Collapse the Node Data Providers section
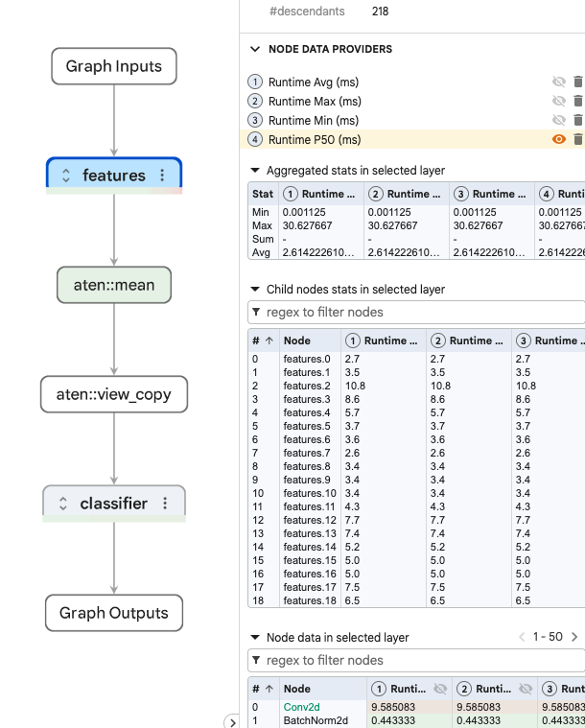585x728 pixels. [x=255, y=49]
